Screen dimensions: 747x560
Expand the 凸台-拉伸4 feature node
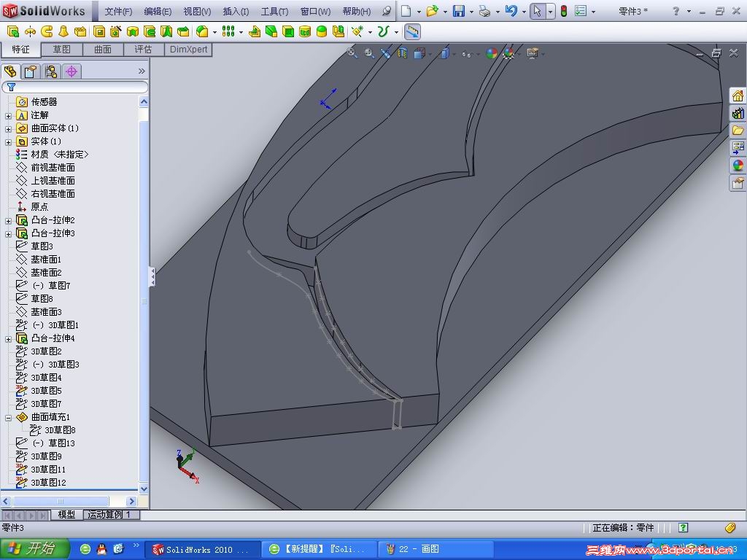click(8, 339)
